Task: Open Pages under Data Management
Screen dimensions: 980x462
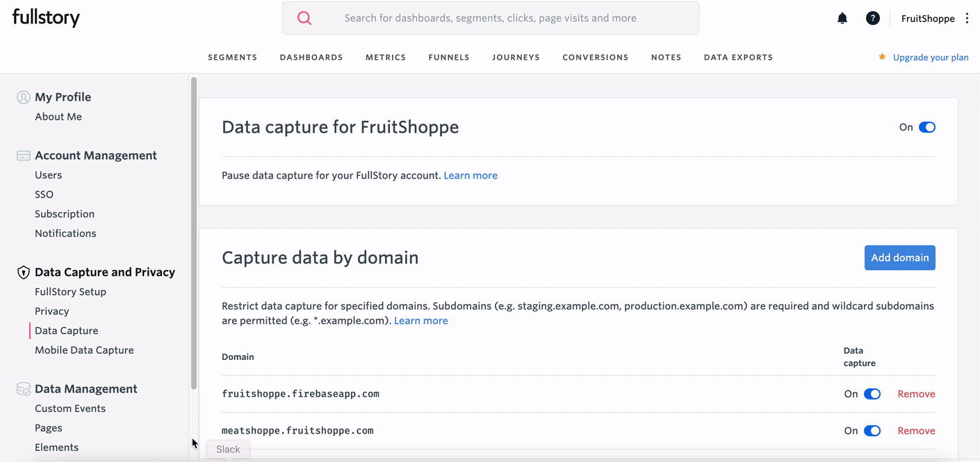Action: point(49,428)
